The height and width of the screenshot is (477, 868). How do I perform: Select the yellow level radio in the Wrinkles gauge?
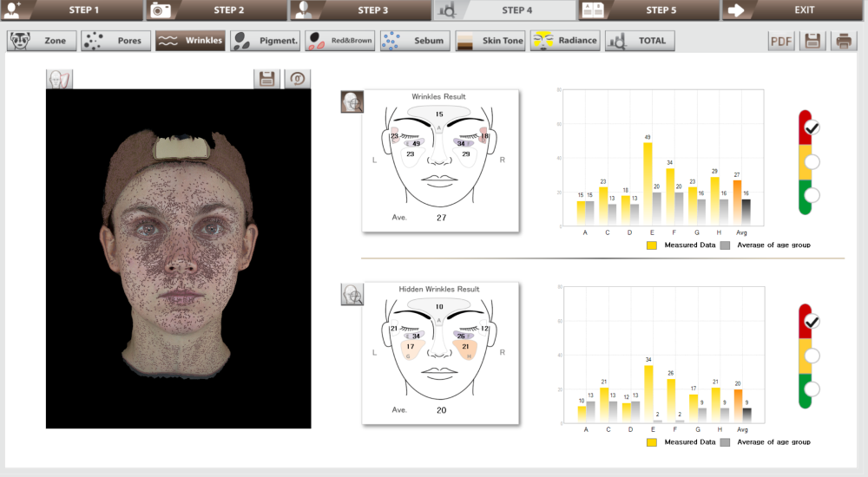tap(812, 161)
